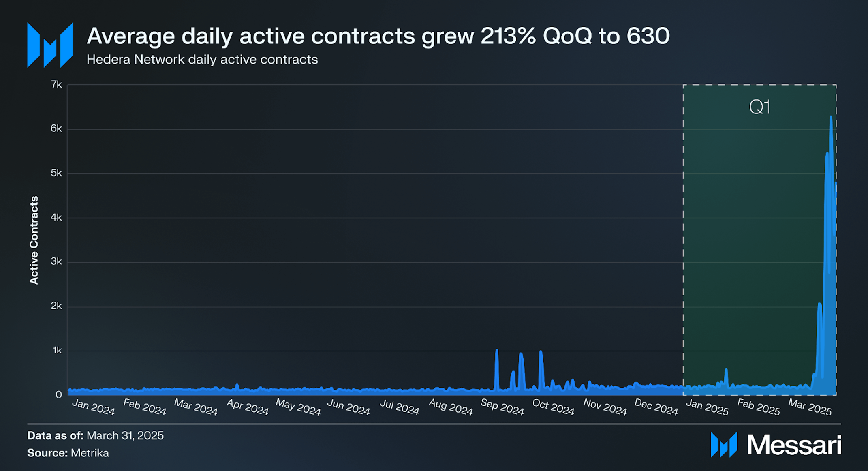
Task: Click the Active Contracts axis title
Action: (34, 240)
